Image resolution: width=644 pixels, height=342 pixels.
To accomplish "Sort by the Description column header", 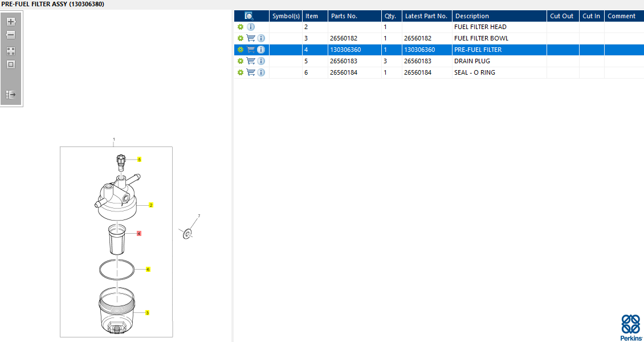I will (499, 16).
